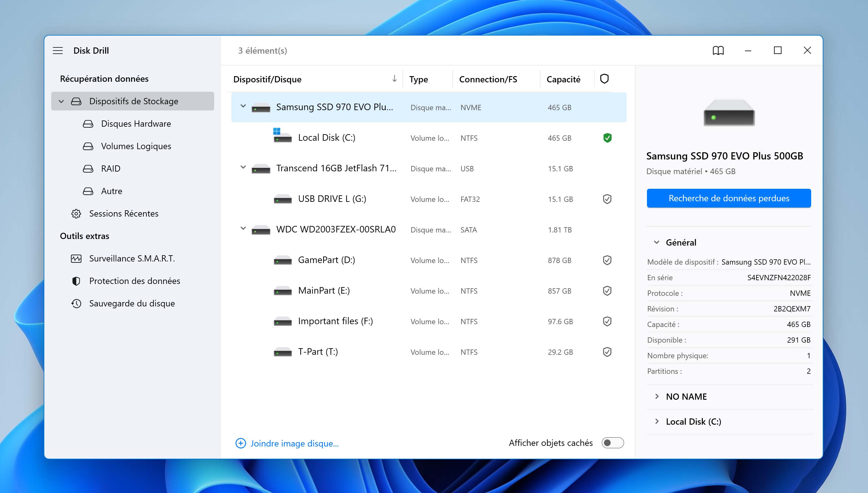Select the T-Part (T:) volume row

click(429, 352)
